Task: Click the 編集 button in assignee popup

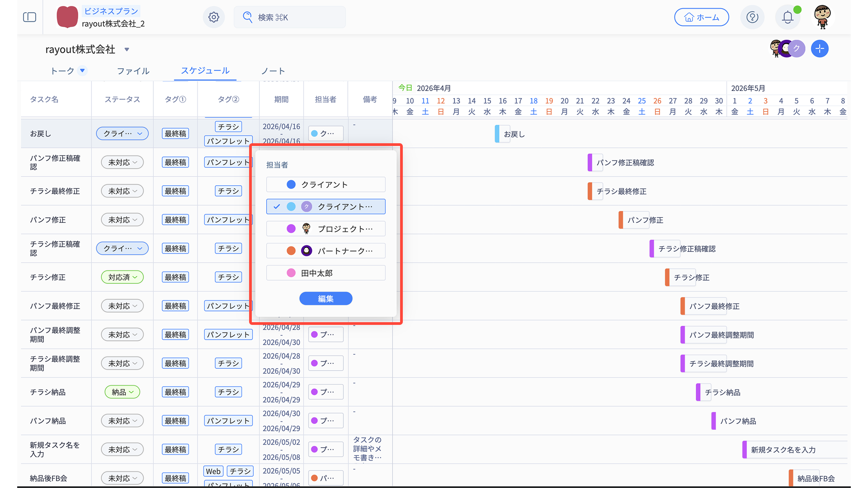Action: tap(325, 299)
